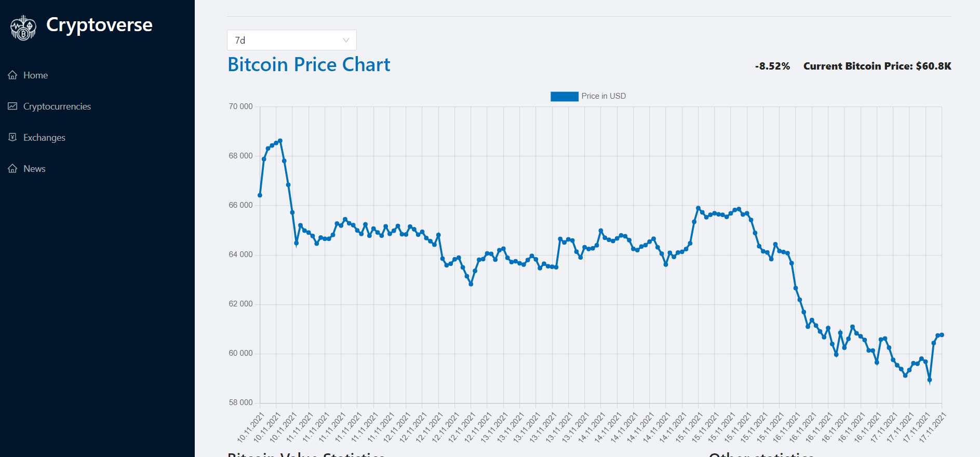Click the Bitcoin Price Chart heading
Image resolution: width=980 pixels, height=457 pixels.
click(x=309, y=65)
